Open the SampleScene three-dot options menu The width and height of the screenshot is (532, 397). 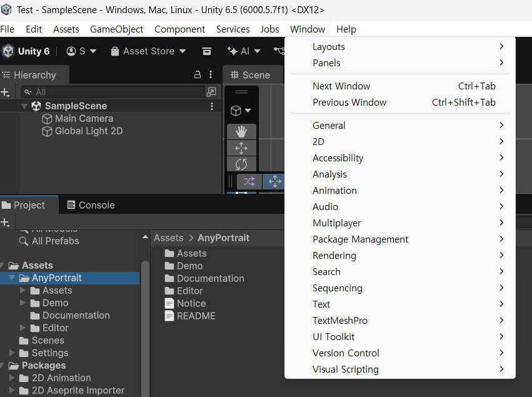coord(212,106)
